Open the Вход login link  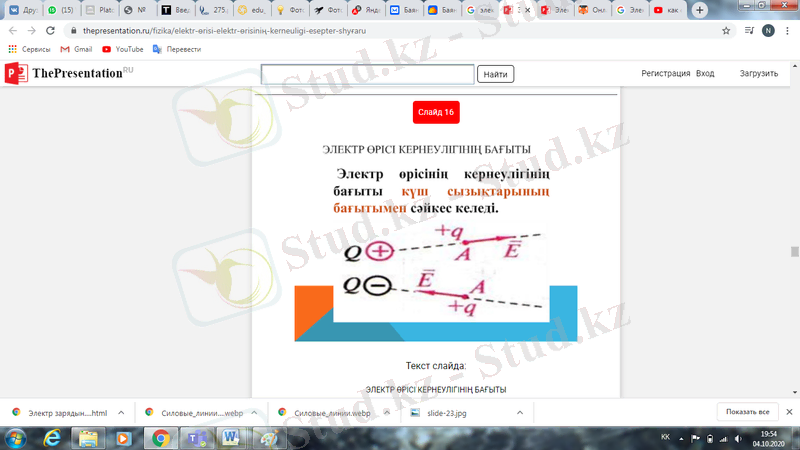pyautogui.click(x=705, y=73)
